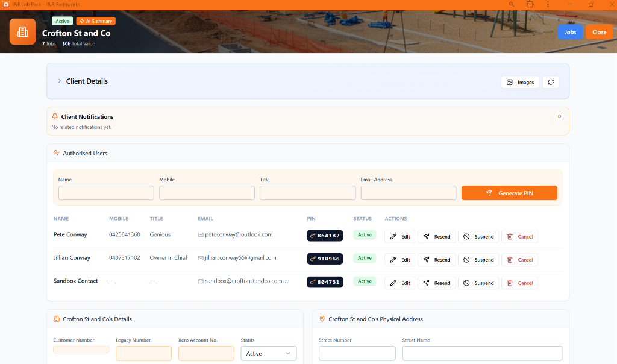617x364 pixels.
Task: Focus the Street Number field
Action: (x=357, y=353)
